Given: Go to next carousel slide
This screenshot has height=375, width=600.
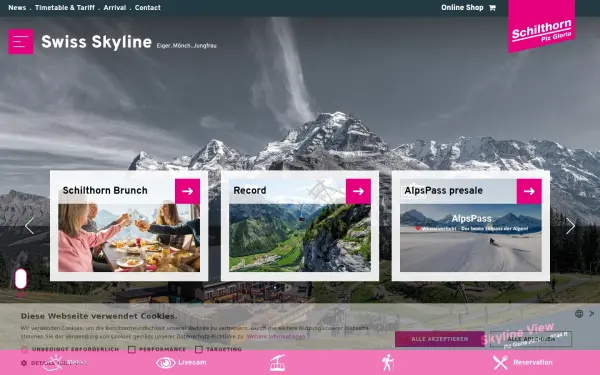Looking at the screenshot, I should [x=570, y=226].
